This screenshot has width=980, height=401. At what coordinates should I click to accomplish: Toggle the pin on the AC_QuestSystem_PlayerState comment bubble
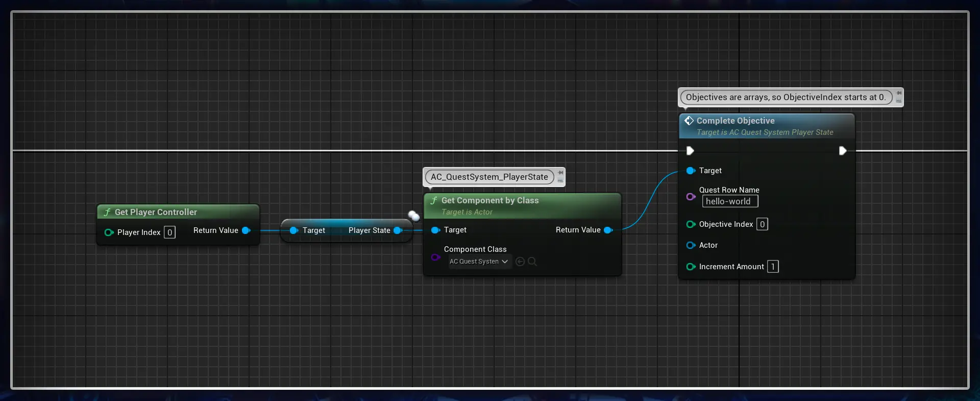(x=560, y=173)
